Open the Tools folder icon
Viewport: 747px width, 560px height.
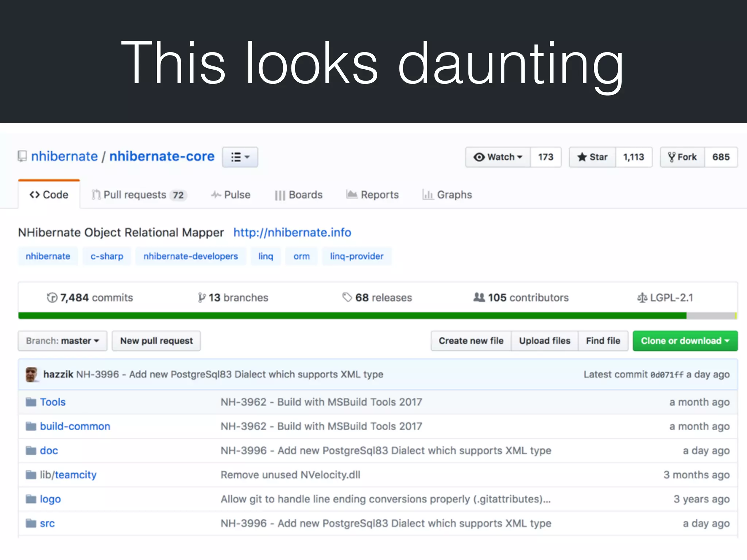pyautogui.click(x=31, y=402)
